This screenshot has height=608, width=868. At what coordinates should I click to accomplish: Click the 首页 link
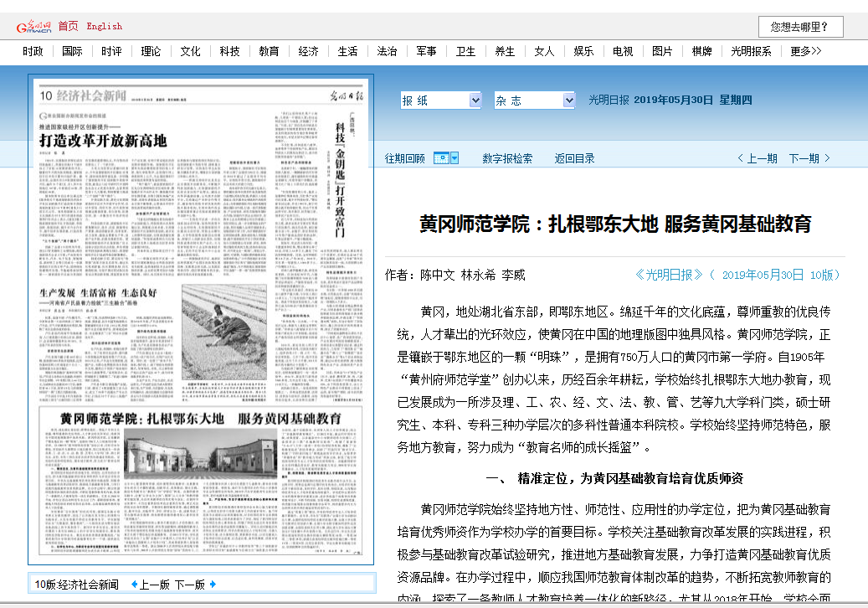click(x=68, y=27)
